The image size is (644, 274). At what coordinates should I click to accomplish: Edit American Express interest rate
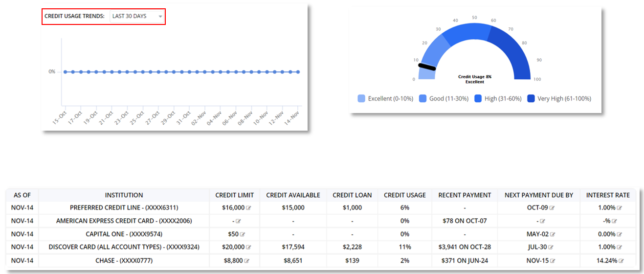click(615, 221)
